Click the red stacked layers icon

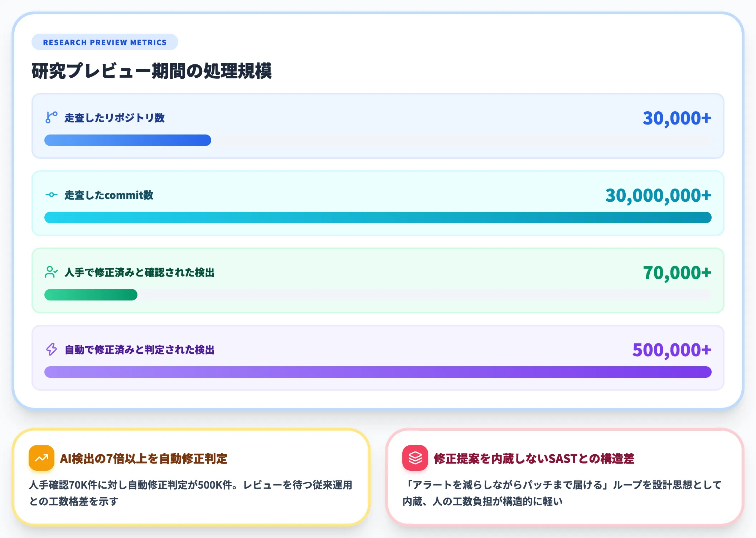pyautogui.click(x=415, y=458)
